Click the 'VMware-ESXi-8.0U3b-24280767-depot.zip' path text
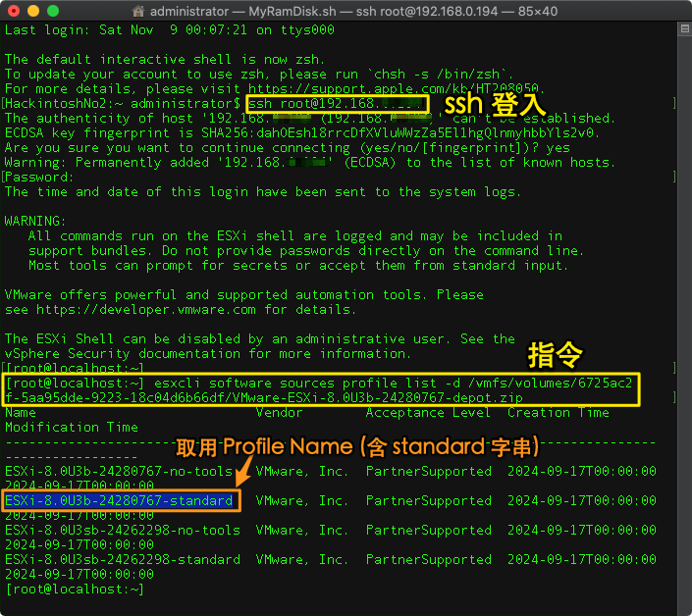Screen dimensions: 692x616 point(378,397)
